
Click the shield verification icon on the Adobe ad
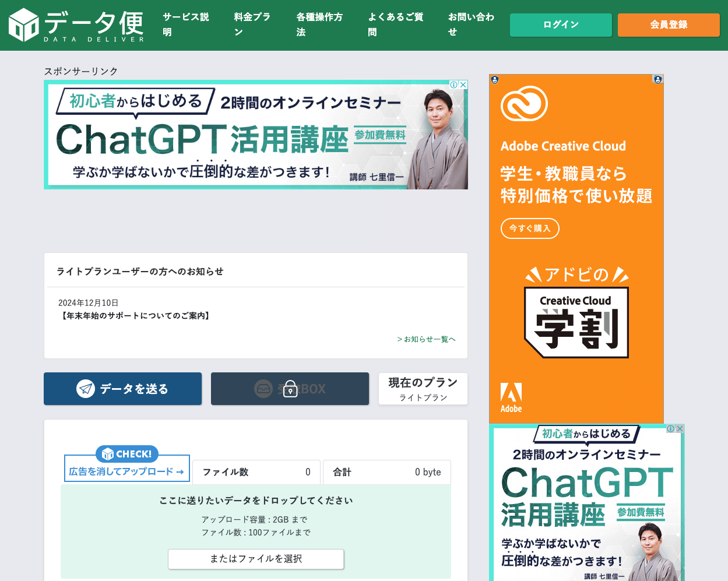click(x=495, y=79)
